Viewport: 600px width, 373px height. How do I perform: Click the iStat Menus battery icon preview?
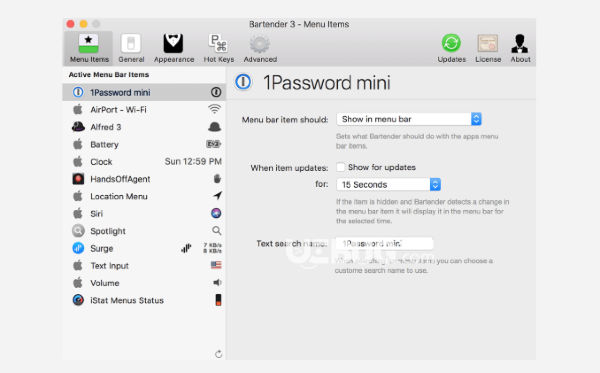218,300
